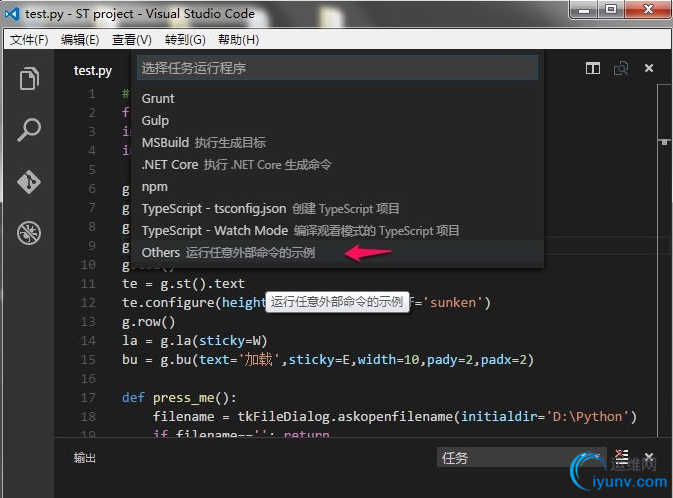Viewport: 673px width, 498px height.
Task: Choose npm task runner
Action: click(x=337, y=187)
